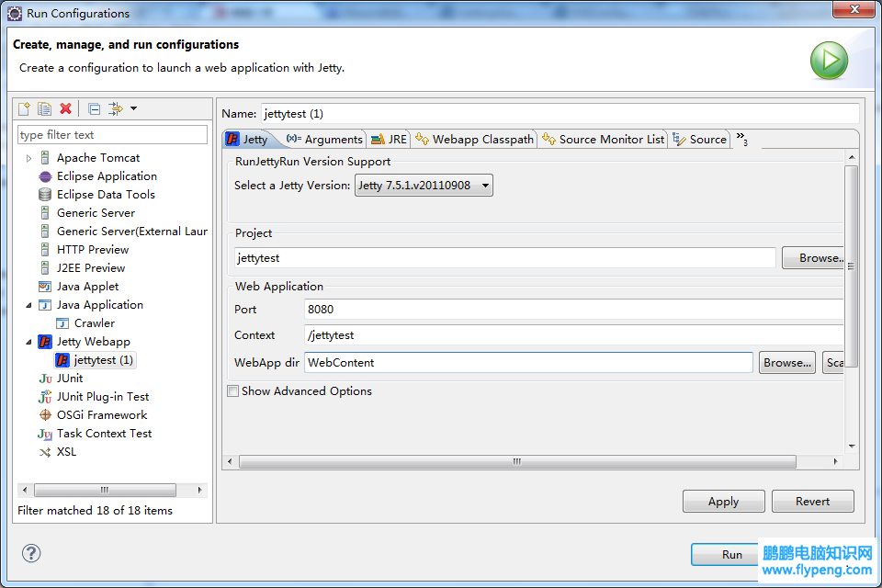Click the Task Context Test icon
882x588 pixels.
click(x=45, y=434)
